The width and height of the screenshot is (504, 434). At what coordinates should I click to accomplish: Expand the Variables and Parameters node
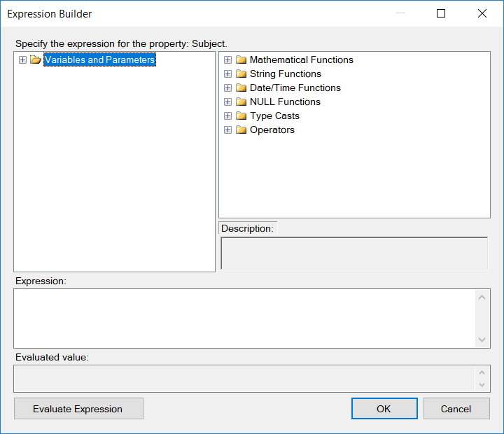[x=22, y=60]
